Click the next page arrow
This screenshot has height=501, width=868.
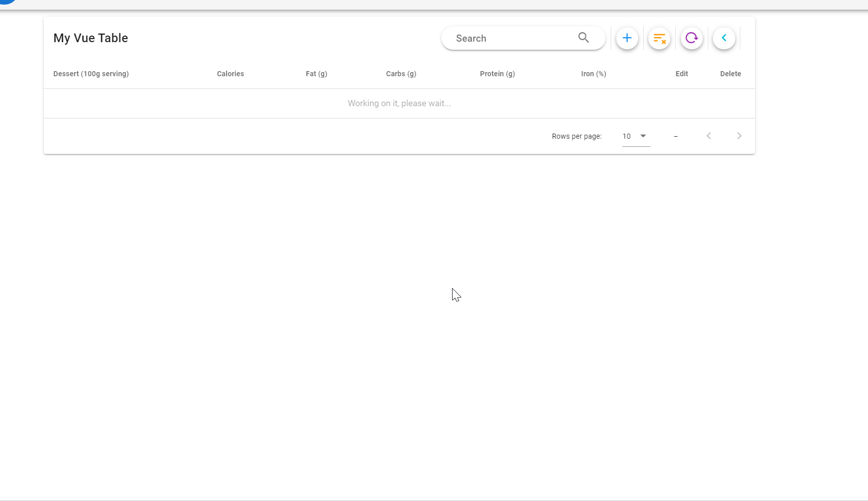[x=739, y=136]
